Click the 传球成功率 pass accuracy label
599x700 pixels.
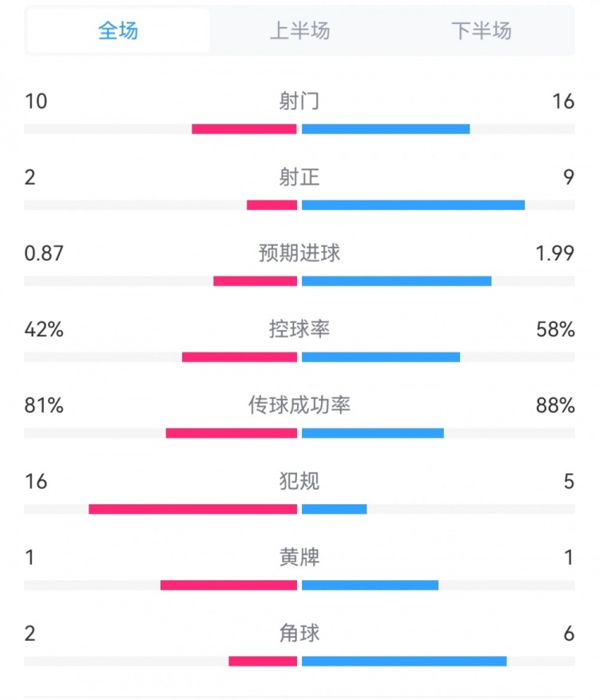tap(299, 405)
